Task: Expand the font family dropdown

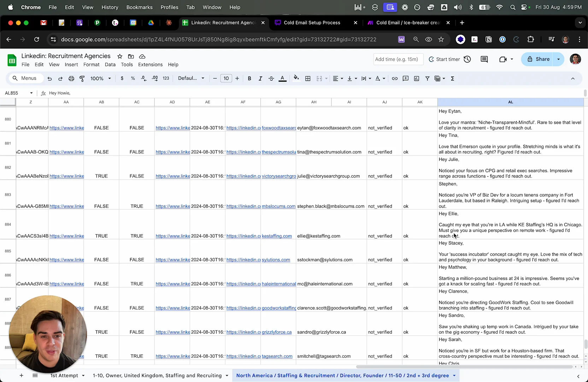Action: pyautogui.click(x=191, y=79)
